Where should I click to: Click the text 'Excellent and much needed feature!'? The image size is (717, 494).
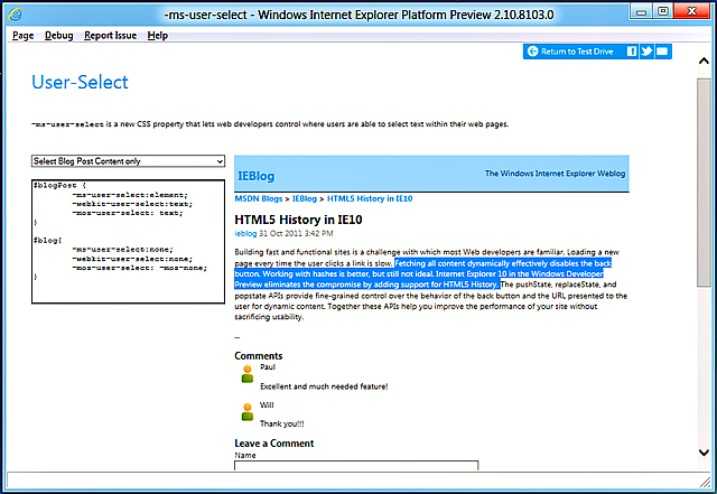(324, 387)
